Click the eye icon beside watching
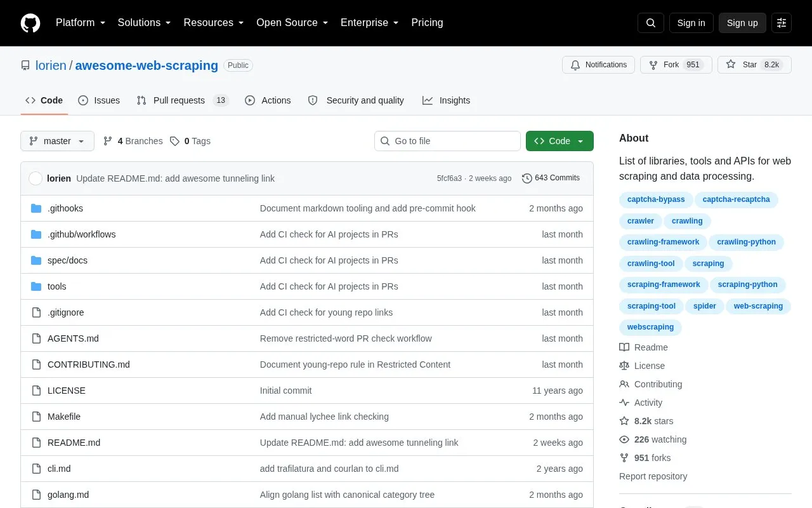 [x=624, y=439]
